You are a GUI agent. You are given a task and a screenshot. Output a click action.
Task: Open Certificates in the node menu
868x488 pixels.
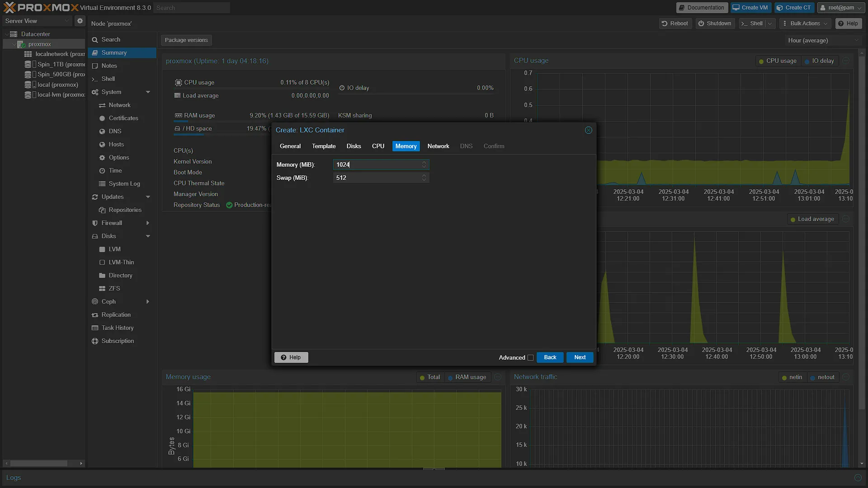[x=123, y=118]
